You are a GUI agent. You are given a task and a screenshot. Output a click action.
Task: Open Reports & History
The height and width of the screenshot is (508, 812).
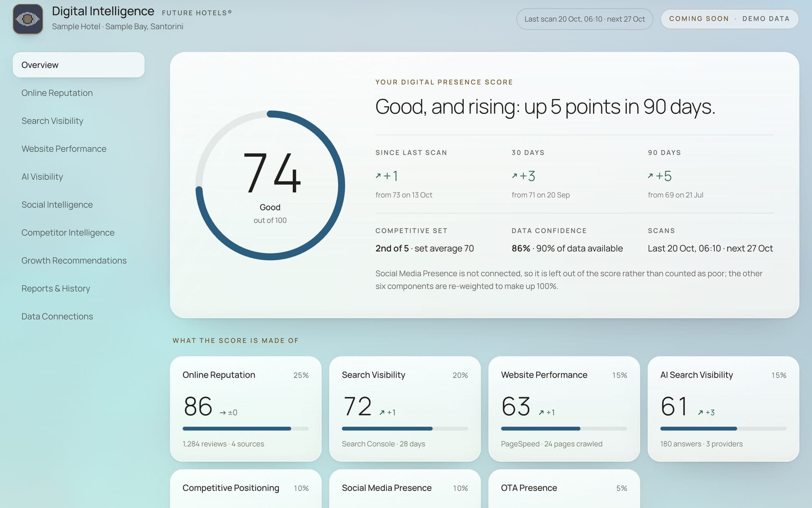click(78, 289)
